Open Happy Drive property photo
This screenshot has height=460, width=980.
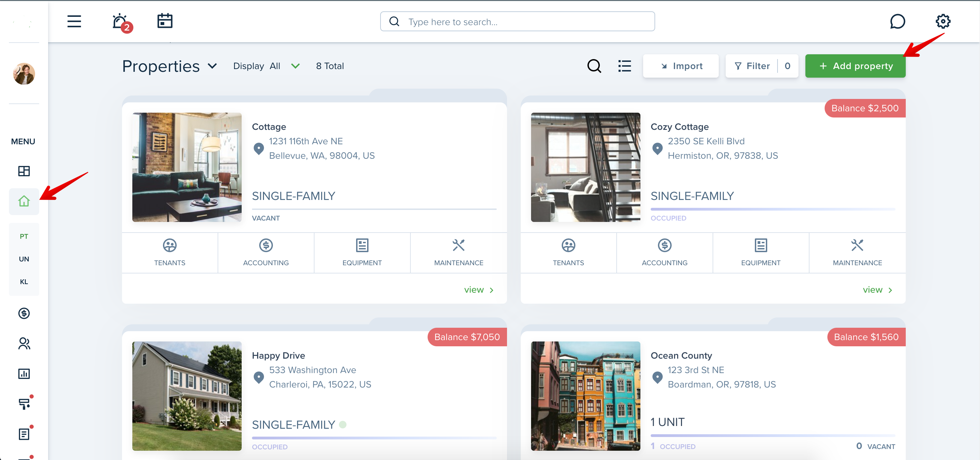click(187, 396)
